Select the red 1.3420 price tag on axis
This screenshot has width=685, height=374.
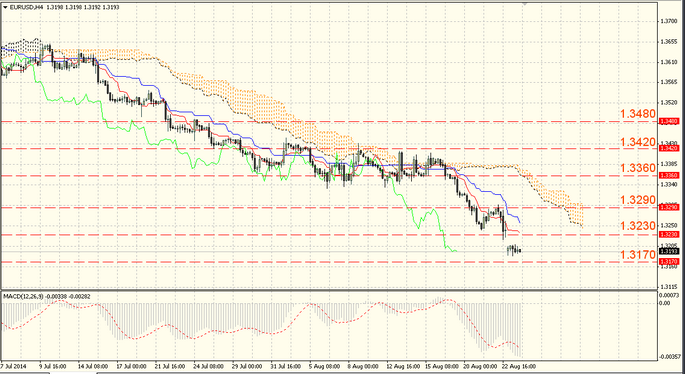coord(668,149)
